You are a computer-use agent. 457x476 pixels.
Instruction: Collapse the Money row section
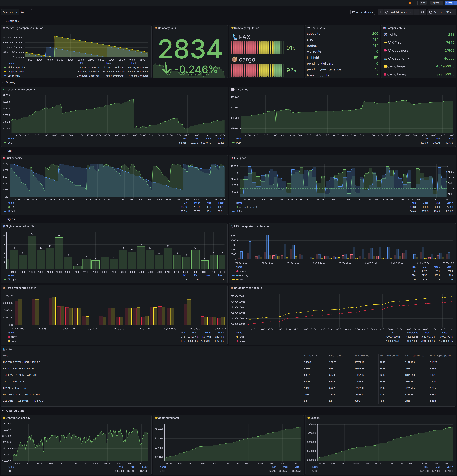[10, 83]
